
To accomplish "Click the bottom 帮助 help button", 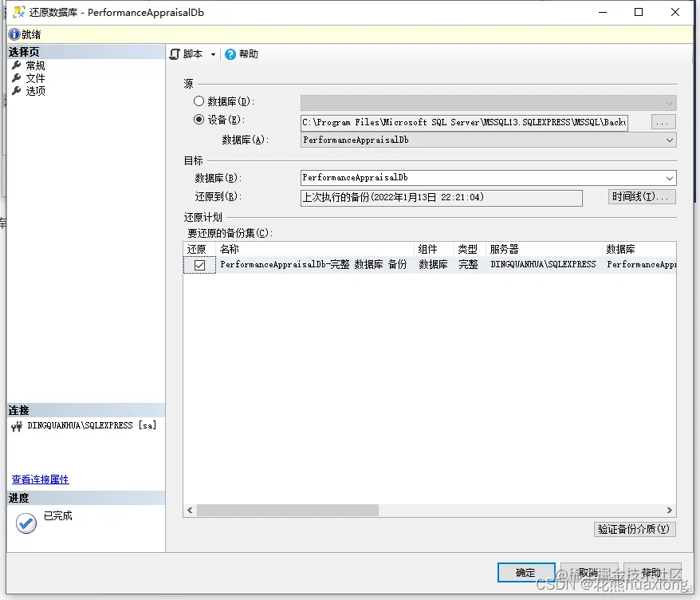I will (652, 572).
